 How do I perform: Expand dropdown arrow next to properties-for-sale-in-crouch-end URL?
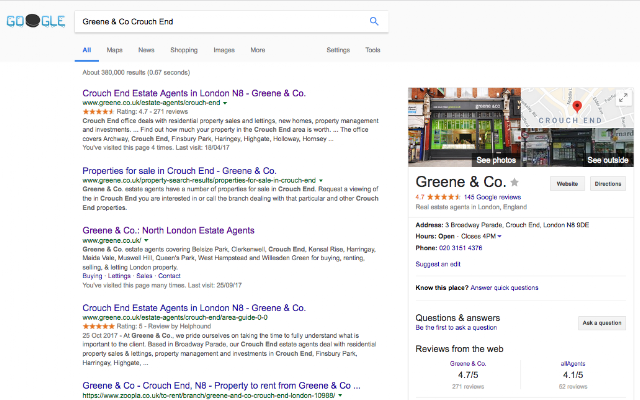point(321,180)
